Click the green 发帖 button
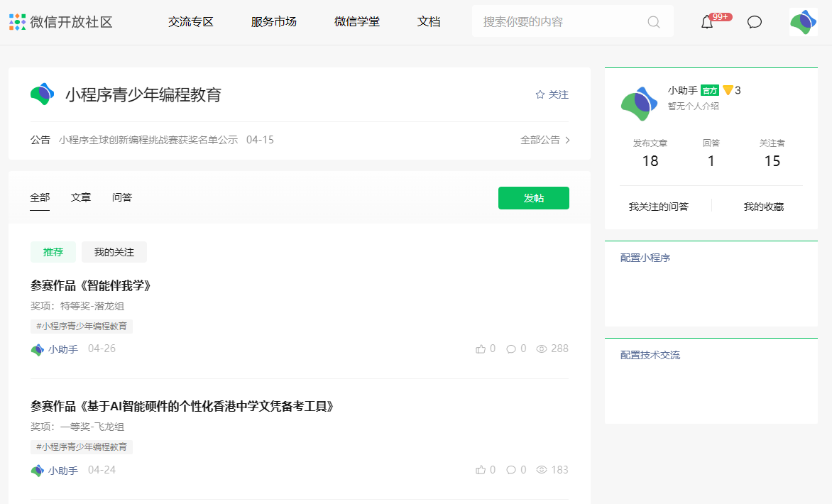 (x=534, y=198)
